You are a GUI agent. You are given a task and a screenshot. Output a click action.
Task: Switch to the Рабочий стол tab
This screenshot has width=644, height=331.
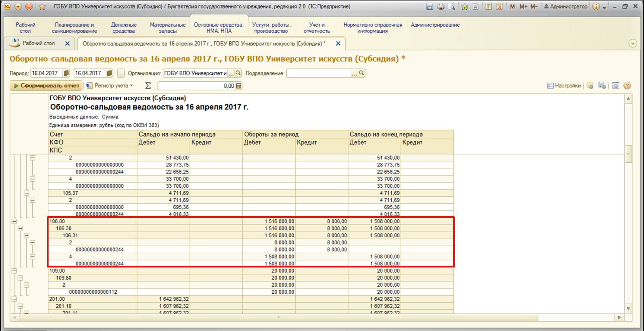pyautogui.click(x=39, y=43)
